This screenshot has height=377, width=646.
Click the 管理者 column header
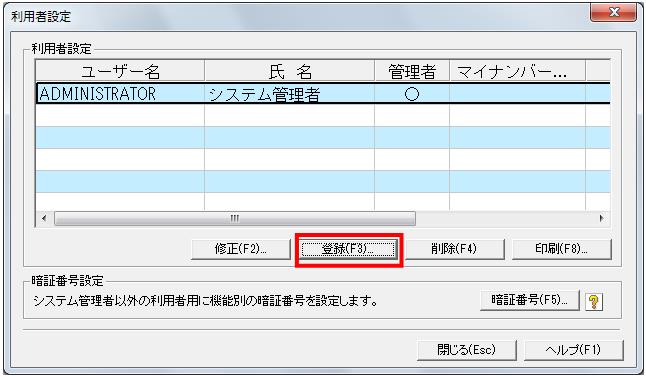point(412,71)
